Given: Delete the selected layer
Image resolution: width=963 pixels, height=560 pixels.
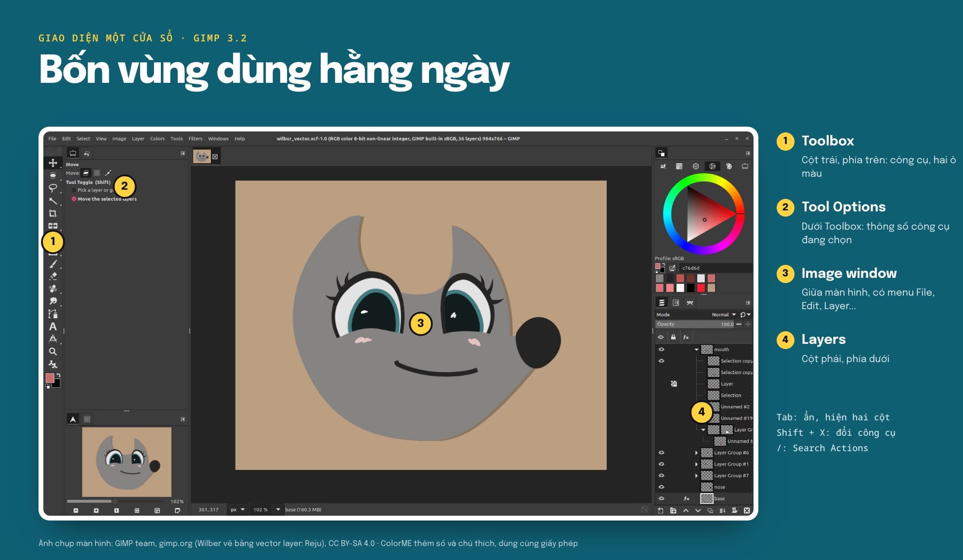Looking at the screenshot, I should pos(747,510).
